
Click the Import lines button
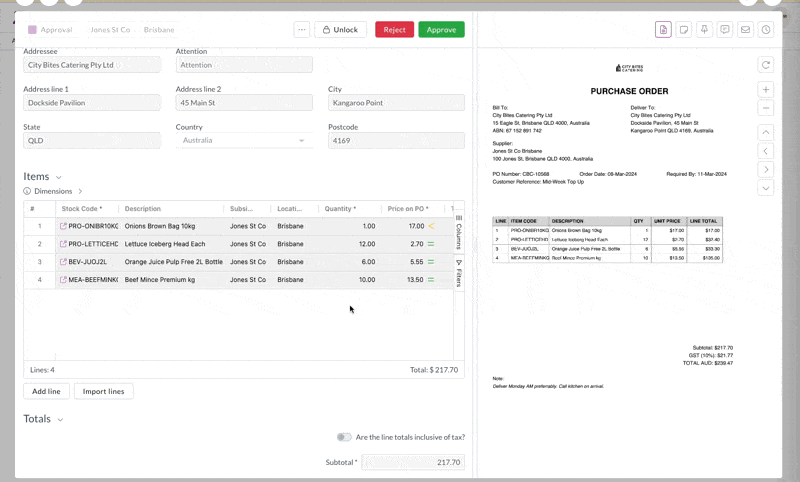coord(104,391)
